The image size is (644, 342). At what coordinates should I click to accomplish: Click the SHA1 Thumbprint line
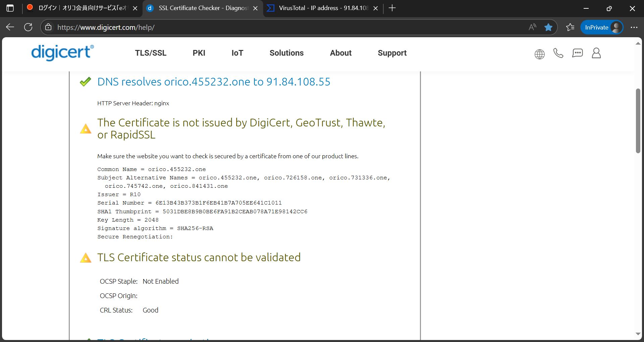[202, 212]
